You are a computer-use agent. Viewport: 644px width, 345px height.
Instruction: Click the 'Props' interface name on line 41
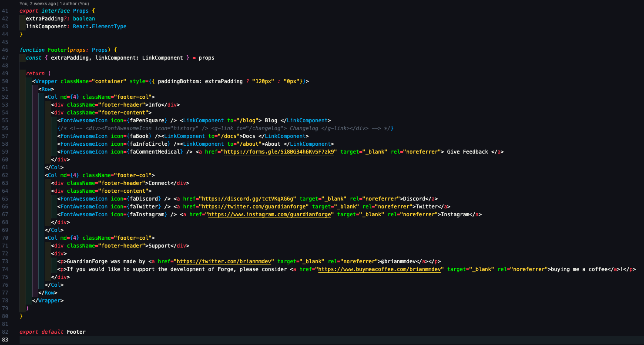pyautogui.click(x=81, y=11)
